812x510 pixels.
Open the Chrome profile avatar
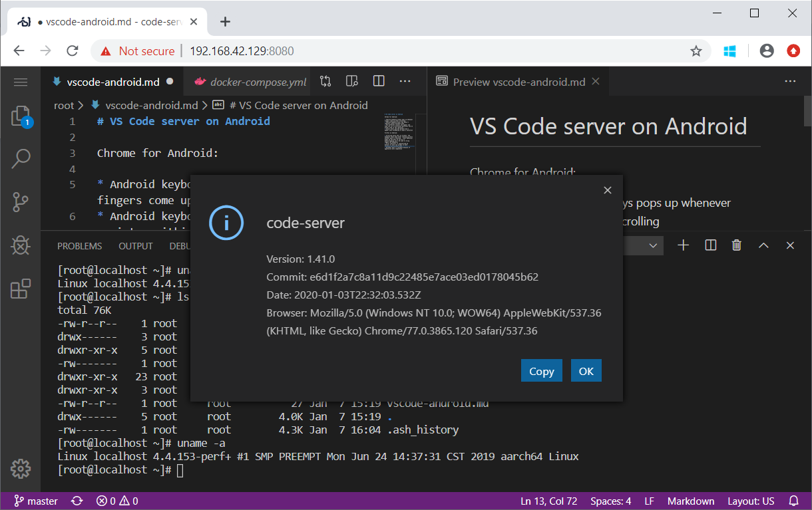pos(767,51)
